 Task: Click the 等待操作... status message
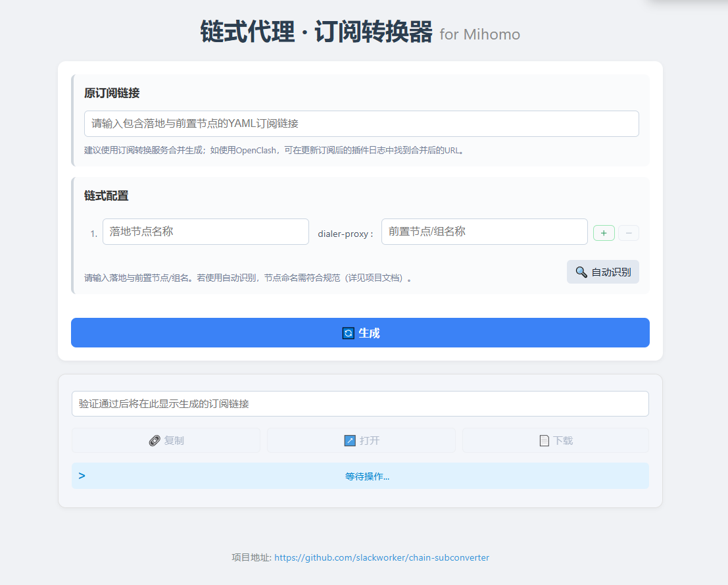click(367, 476)
